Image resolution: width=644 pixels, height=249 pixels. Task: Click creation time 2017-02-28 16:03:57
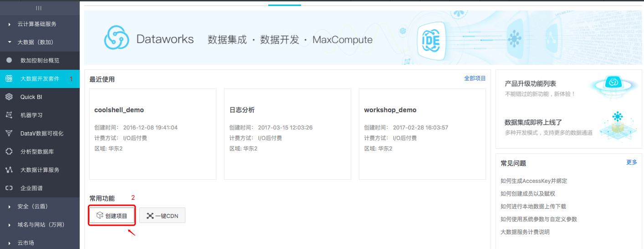point(420,128)
